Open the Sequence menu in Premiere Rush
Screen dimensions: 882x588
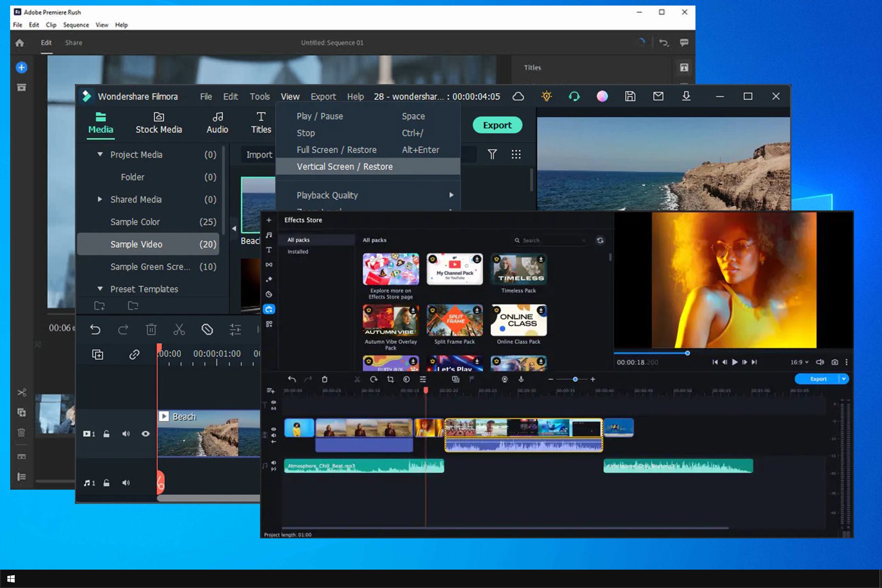pos(76,25)
